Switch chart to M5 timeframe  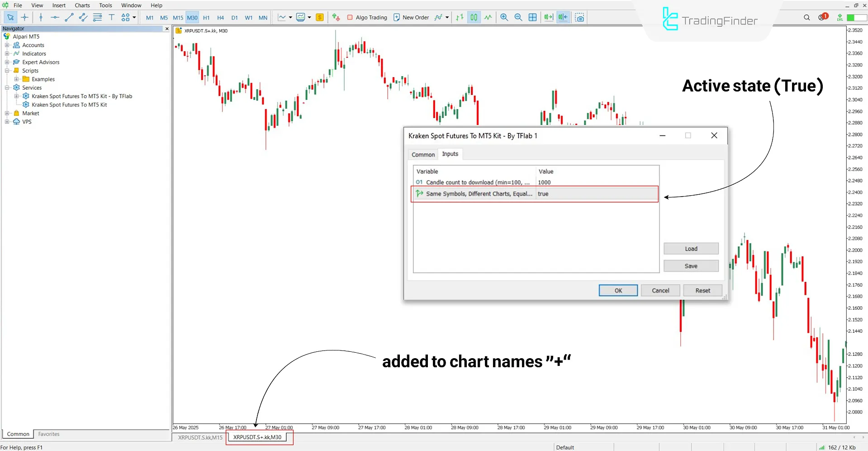point(164,18)
